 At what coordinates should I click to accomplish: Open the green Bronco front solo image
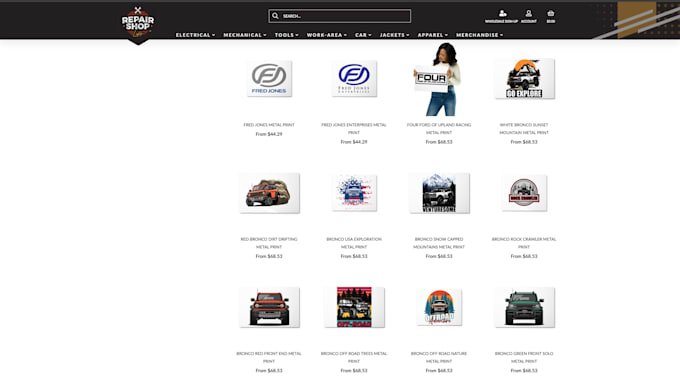click(x=524, y=307)
